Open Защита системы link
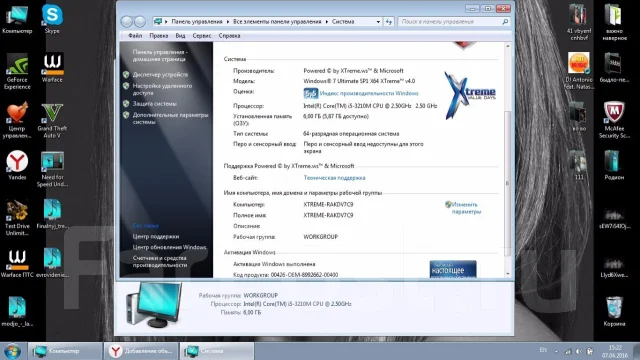The width and height of the screenshot is (640, 360). [155, 104]
